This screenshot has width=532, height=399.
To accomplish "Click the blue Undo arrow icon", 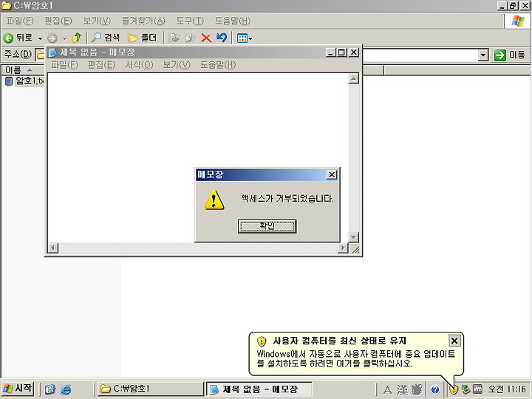I will (x=222, y=38).
